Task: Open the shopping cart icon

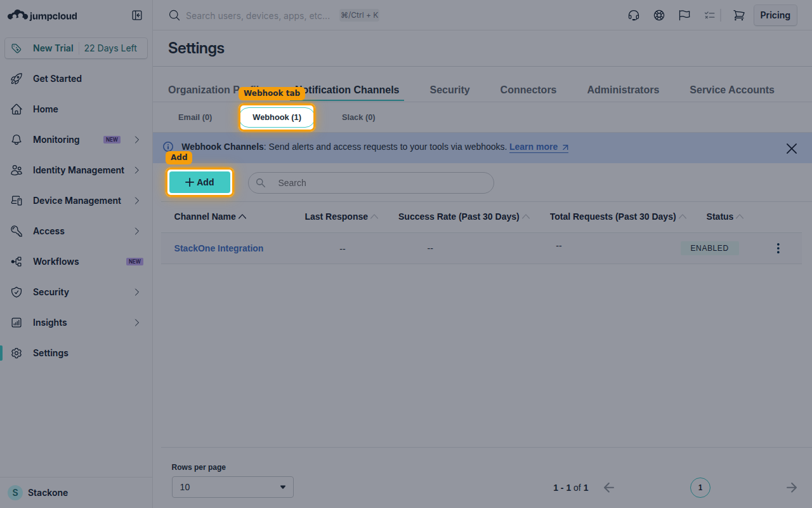Action: tap(739, 15)
